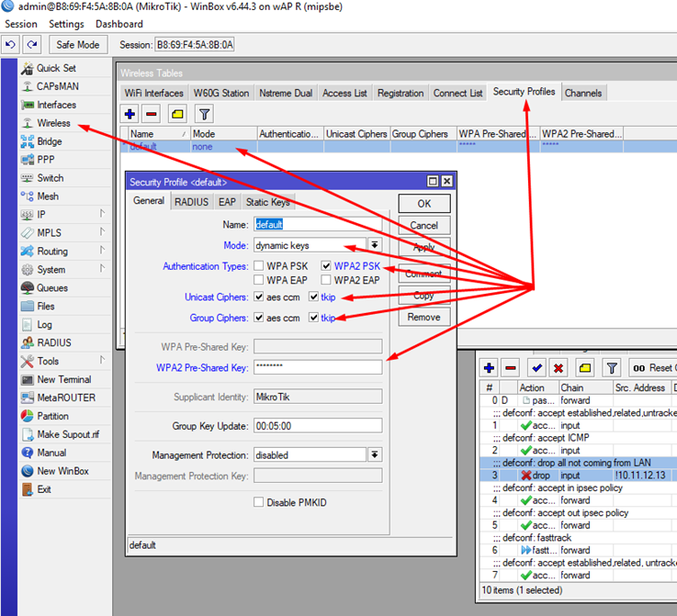677x616 pixels.
Task: Click Exit in the sidebar
Action: coord(43,489)
